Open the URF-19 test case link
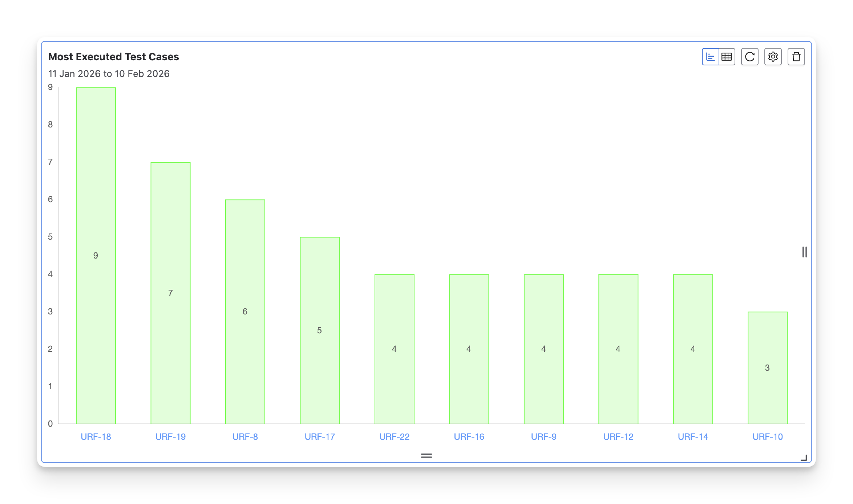Screen dimensions: 853x504 click(170, 436)
